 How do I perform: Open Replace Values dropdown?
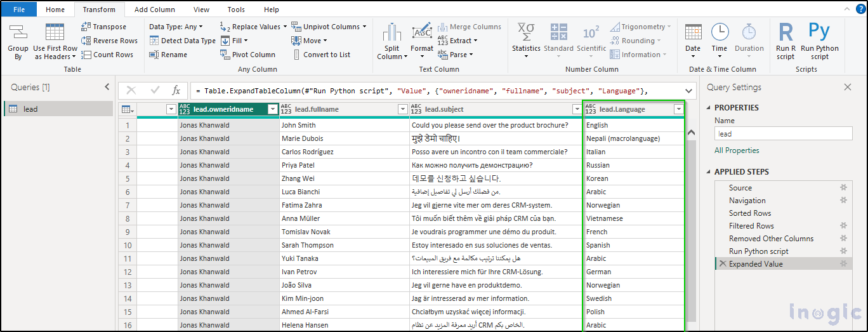[253, 27]
